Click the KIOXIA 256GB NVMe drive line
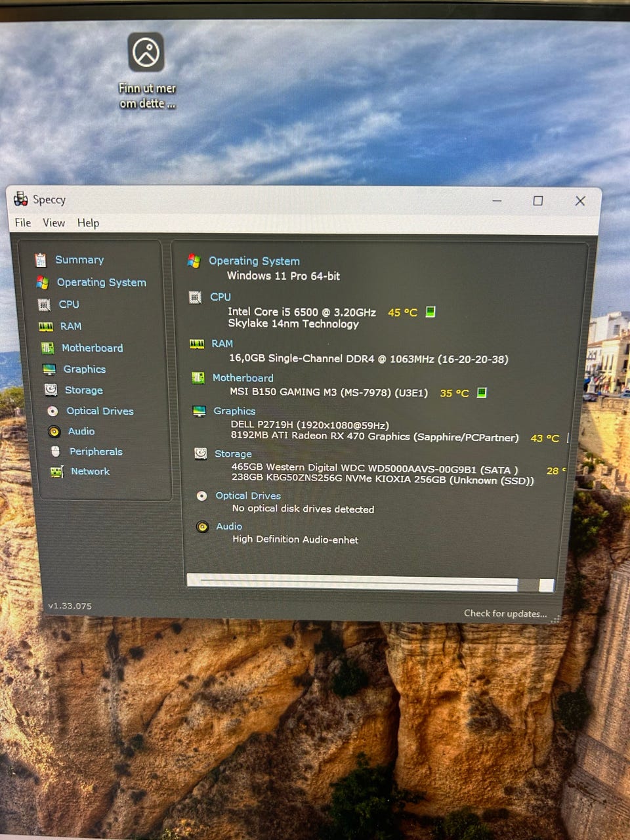The height and width of the screenshot is (840, 630). (383, 480)
